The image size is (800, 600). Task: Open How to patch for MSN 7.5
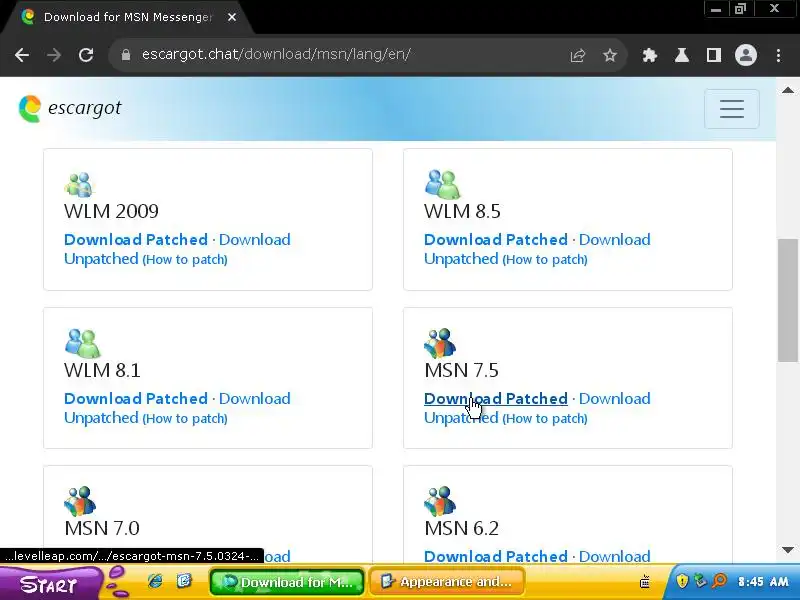coord(545,418)
